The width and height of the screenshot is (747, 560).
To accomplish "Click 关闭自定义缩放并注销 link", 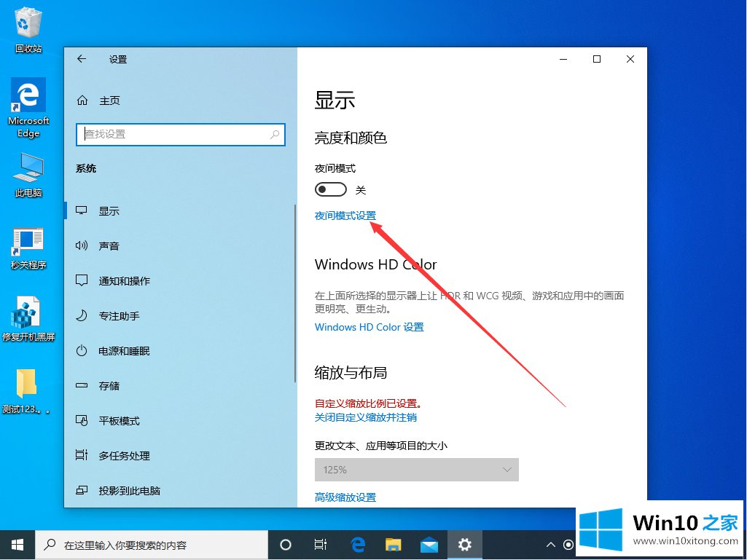I will coord(365,417).
